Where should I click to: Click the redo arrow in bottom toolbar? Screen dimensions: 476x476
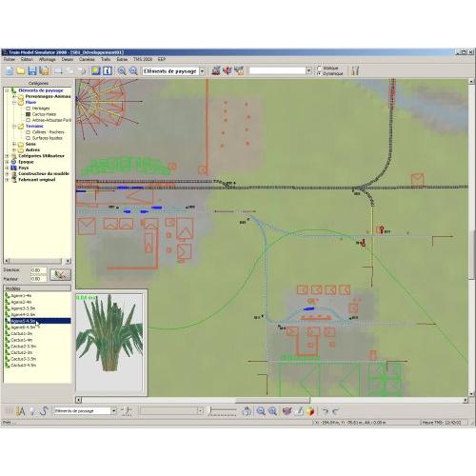[x=336, y=411]
